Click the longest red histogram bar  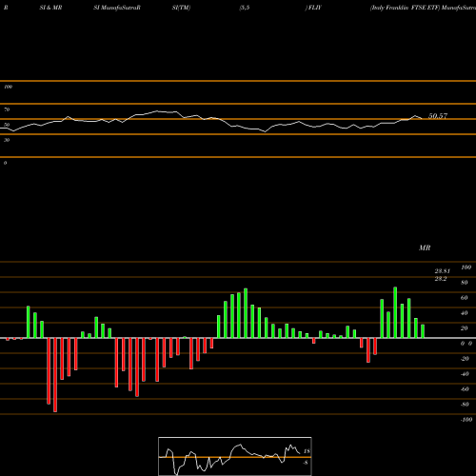point(55,375)
